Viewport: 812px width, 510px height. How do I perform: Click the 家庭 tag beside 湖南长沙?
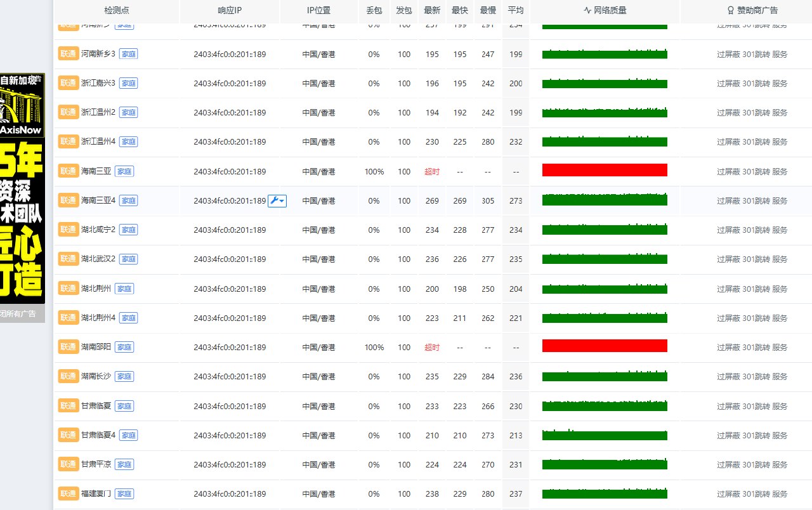pyautogui.click(x=124, y=376)
